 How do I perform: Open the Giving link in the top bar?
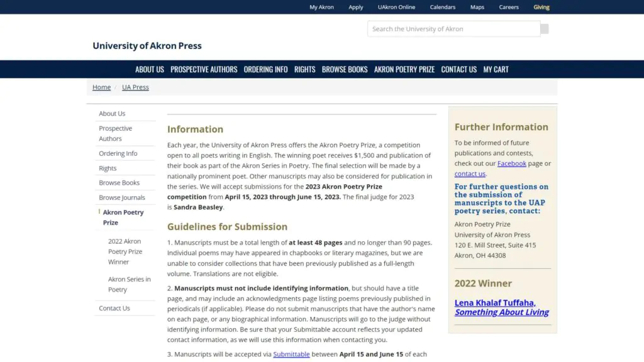click(541, 8)
